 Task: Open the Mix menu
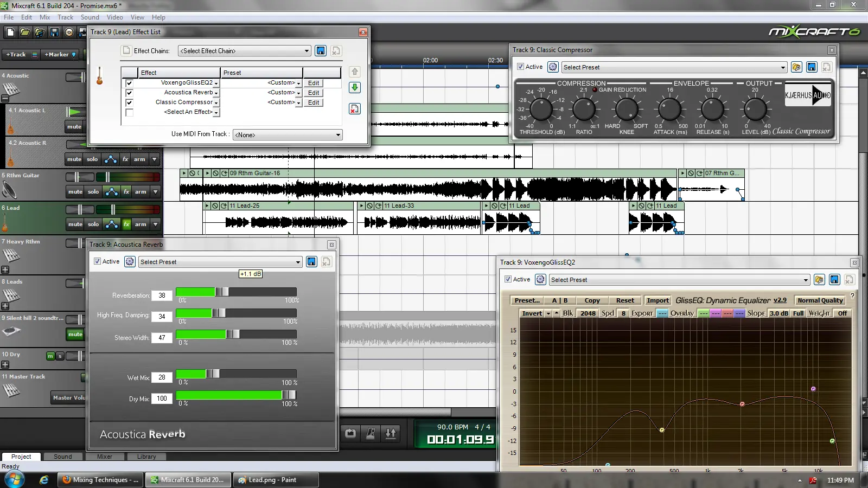coord(44,17)
